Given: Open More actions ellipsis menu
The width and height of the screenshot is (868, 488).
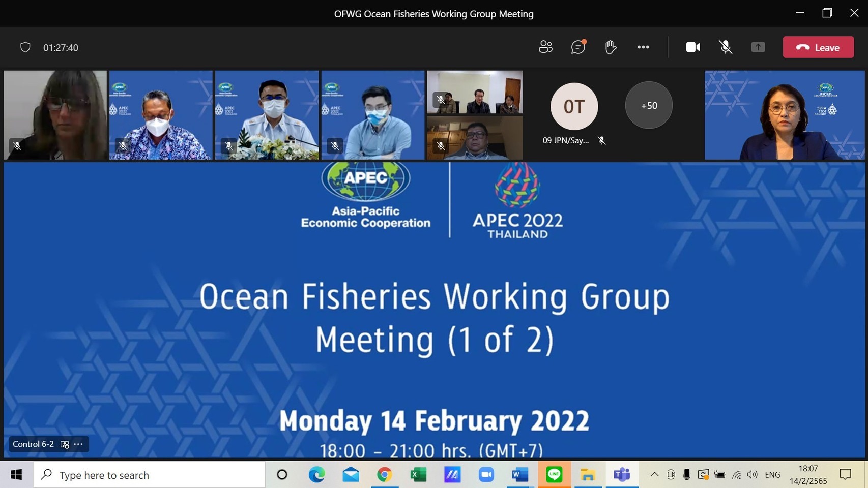Looking at the screenshot, I should 643,47.
